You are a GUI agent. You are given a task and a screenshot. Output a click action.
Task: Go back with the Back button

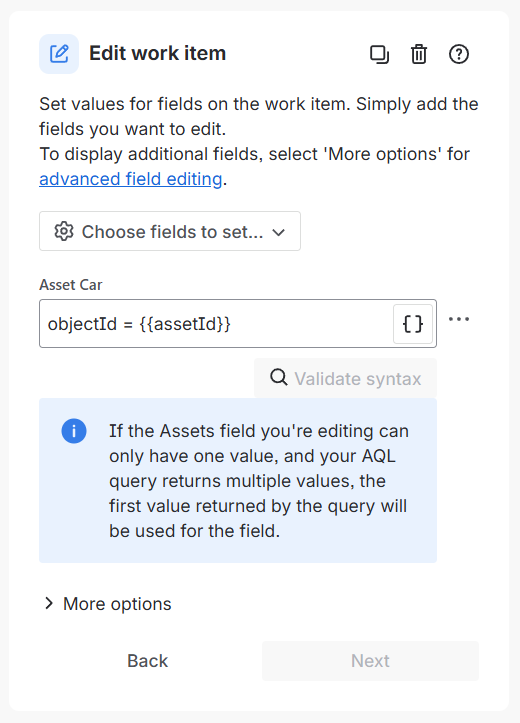point(148,661)
